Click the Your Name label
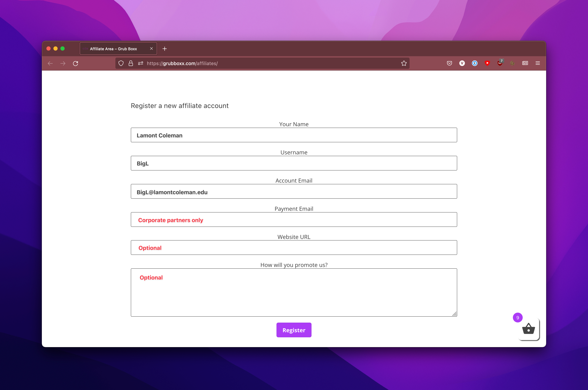588x390 pixels. (x=294, y=124)
